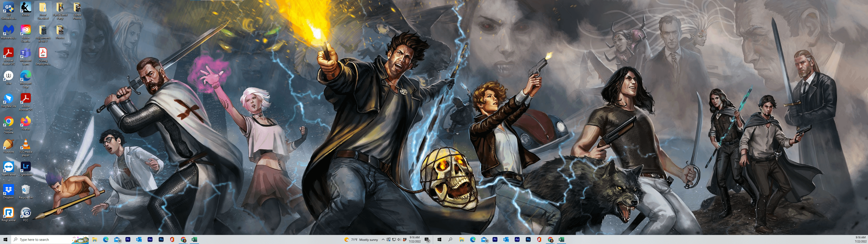Open Outlook from the taskbar
The width and height of the screenshot is (868, 244).
point(139,239)
